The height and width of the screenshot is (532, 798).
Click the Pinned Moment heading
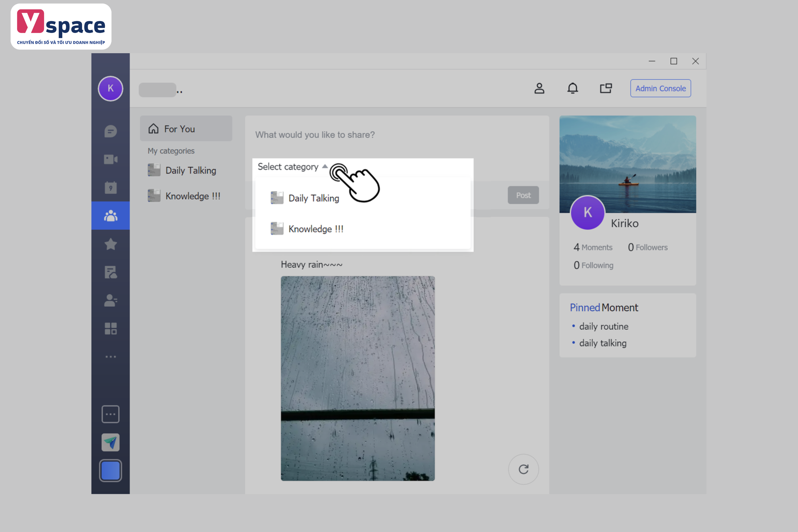click(x=604, y=307)
